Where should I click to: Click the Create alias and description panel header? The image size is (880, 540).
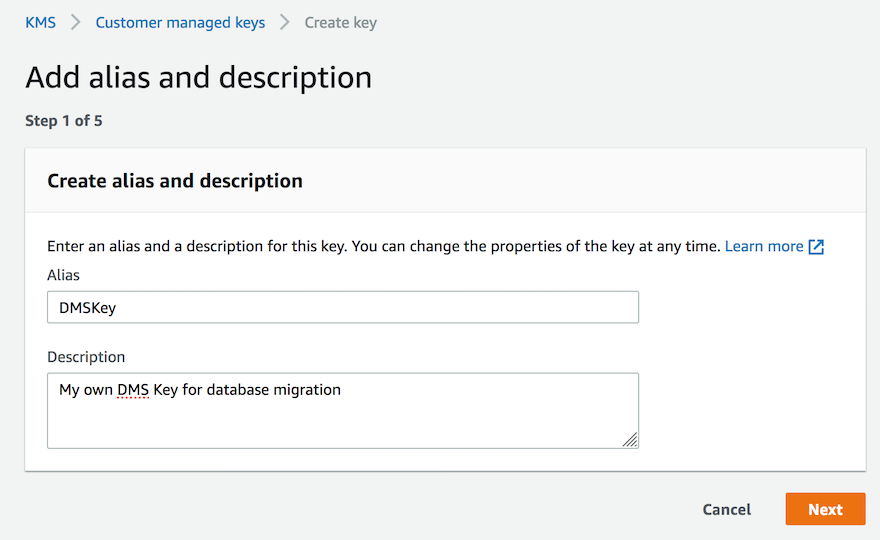[175, 181]
